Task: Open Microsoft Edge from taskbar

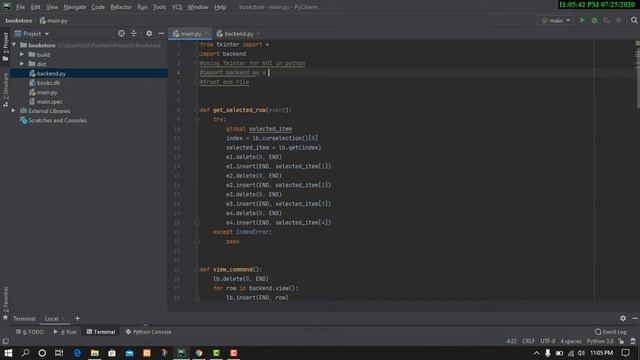Action: point(77,353)
